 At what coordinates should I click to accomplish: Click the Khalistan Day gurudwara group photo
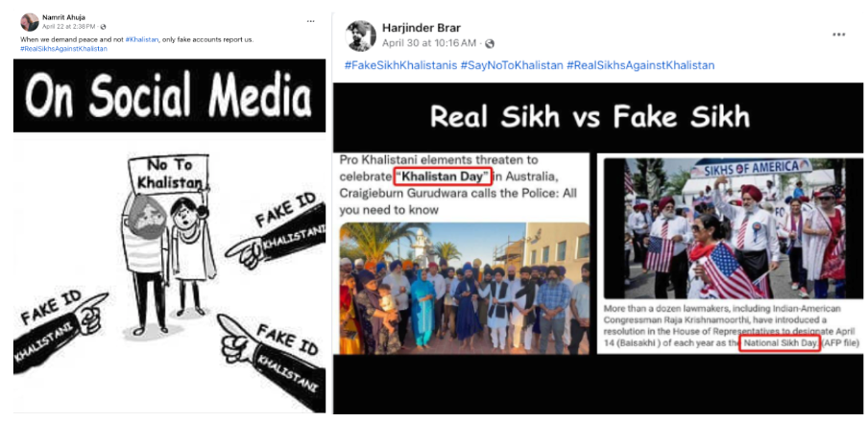(465, 288)
